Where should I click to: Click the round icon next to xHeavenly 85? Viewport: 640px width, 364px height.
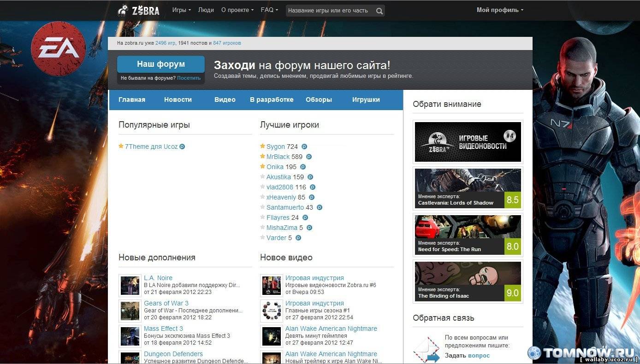tap(312, 197)
